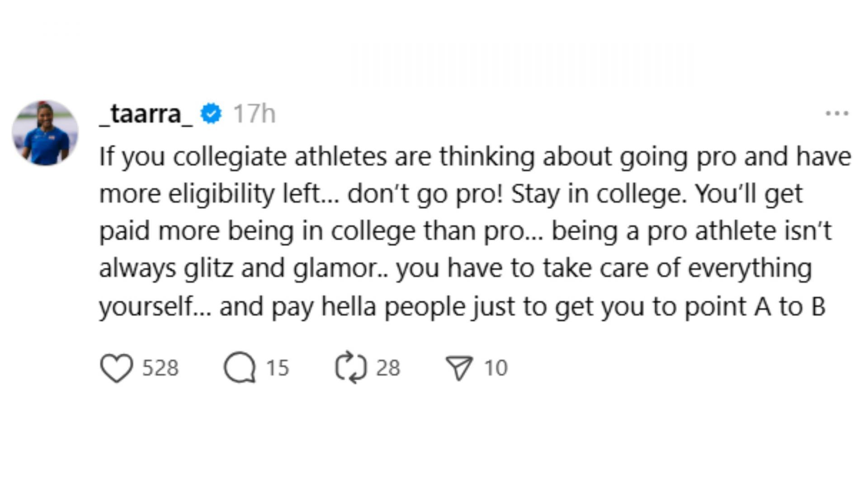View the 15 replies count

[277, 368]
